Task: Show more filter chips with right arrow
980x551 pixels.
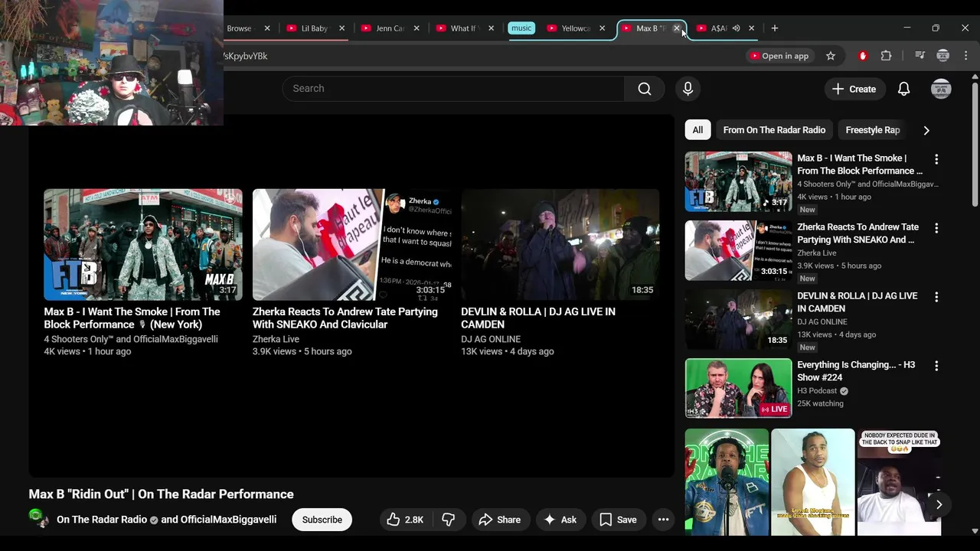Action: [926, 130]
